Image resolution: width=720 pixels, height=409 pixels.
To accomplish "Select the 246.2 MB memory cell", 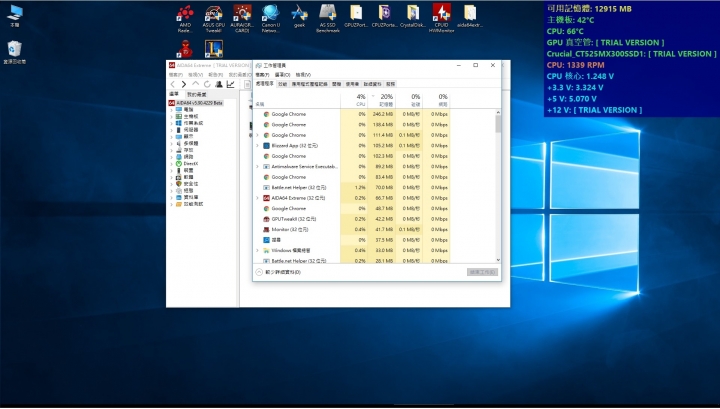I will (x=382, y=114).
